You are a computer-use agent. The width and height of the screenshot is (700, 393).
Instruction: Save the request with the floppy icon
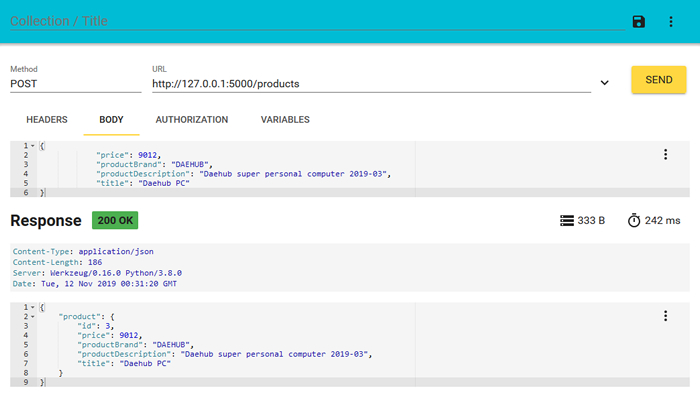[x=638, y=21]
